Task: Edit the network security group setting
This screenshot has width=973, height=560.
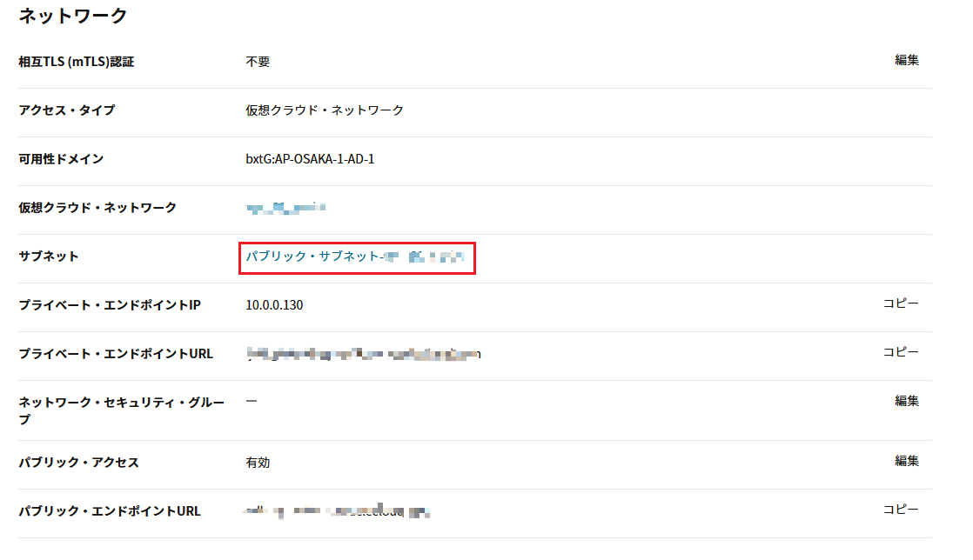Action: click(x=906, y=401)
